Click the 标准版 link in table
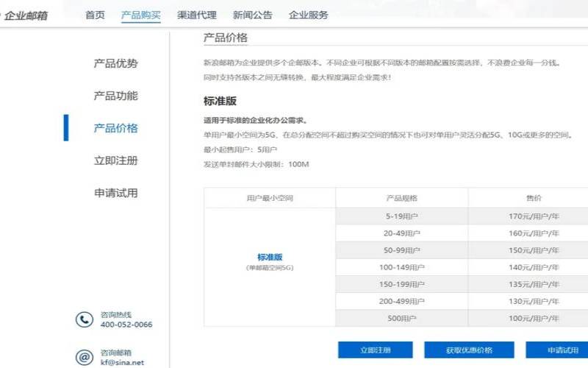The width and height of the screenshot is (588, 368). 270,257
